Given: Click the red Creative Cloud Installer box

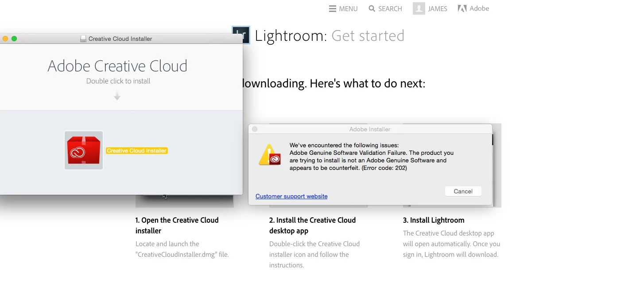Looking at the screenshot, I should [x=84, y=150].
